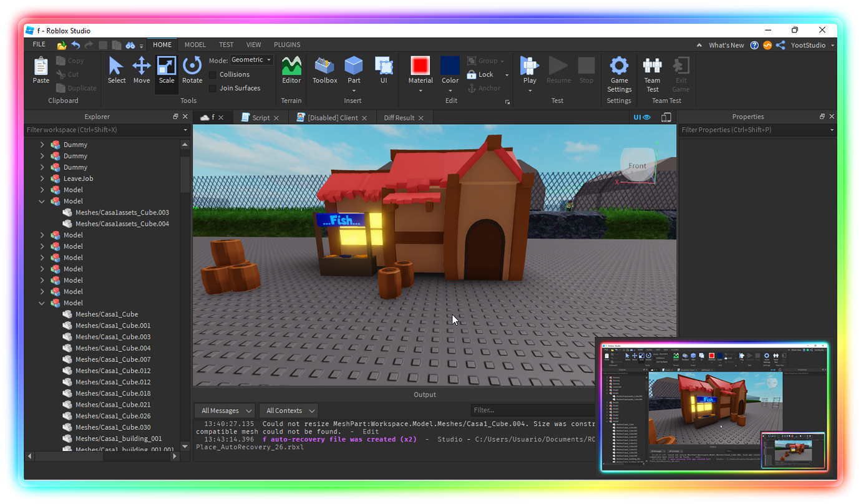The image size is (861, 504).
Task: Toggle Join Surfaces on
Action: tap(213, 88)
